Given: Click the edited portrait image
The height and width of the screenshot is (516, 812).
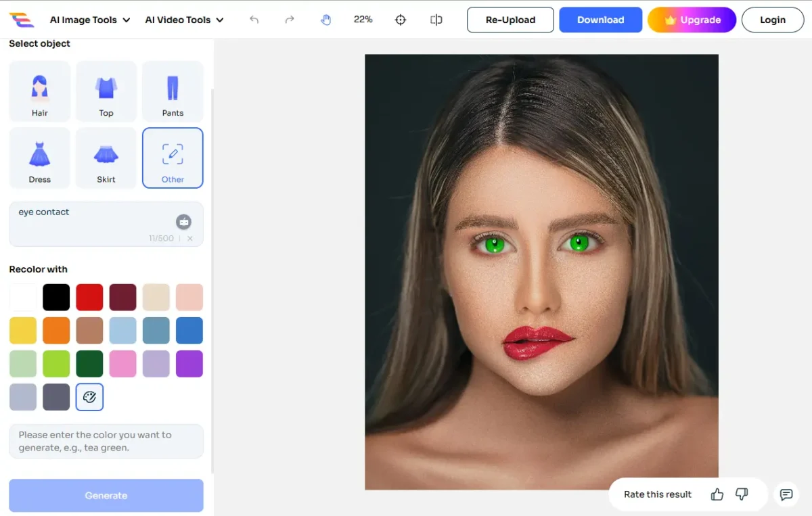Looking at the screenshot, I should [541, 272].
